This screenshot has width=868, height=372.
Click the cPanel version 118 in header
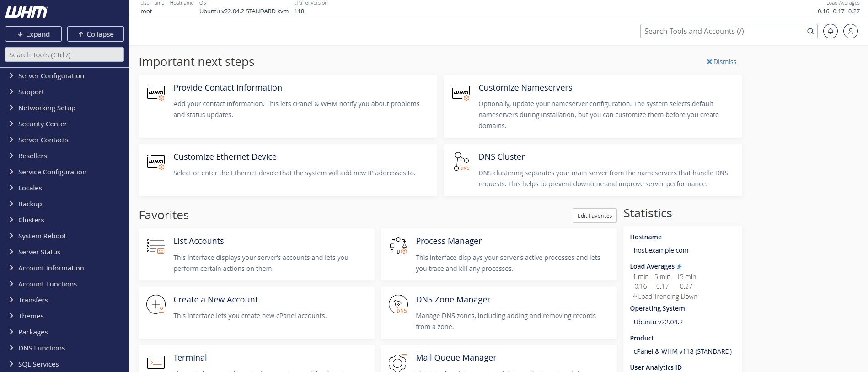299,11
